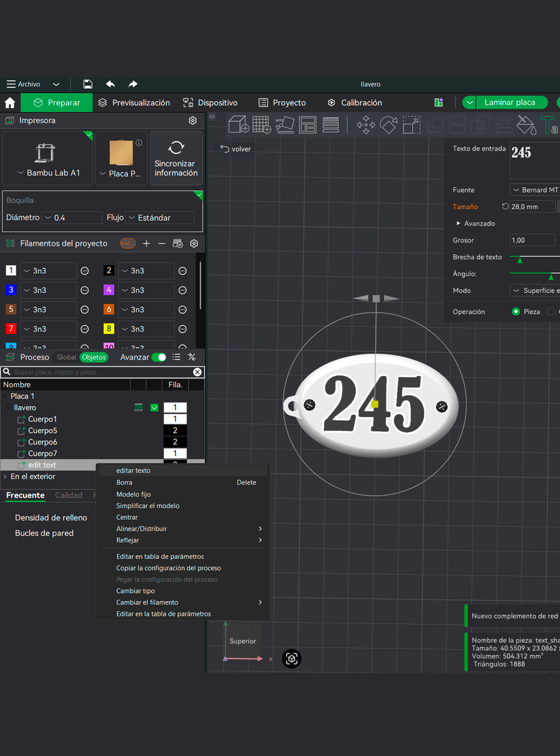560x756 pixels.
Task: Open options for filament 4
Action: (x=183, y=290)
